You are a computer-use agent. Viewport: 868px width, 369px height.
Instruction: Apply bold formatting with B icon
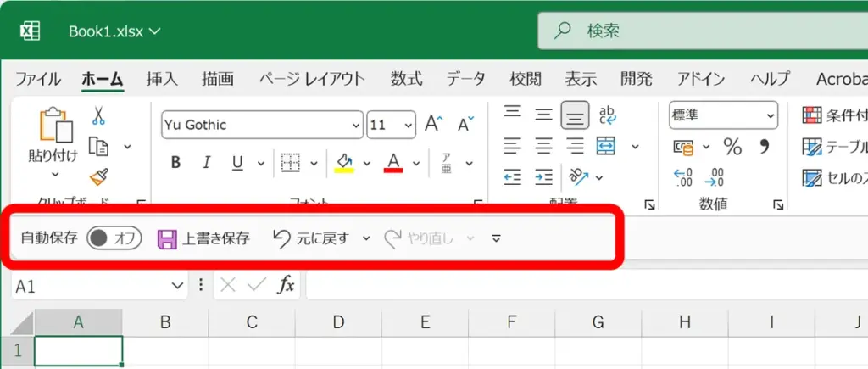[176, 162]
